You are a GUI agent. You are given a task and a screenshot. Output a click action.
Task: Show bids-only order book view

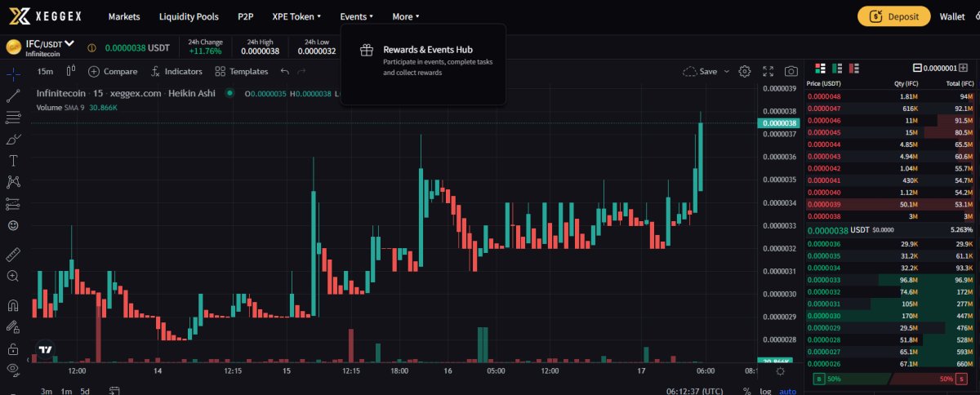pos(837,68)
